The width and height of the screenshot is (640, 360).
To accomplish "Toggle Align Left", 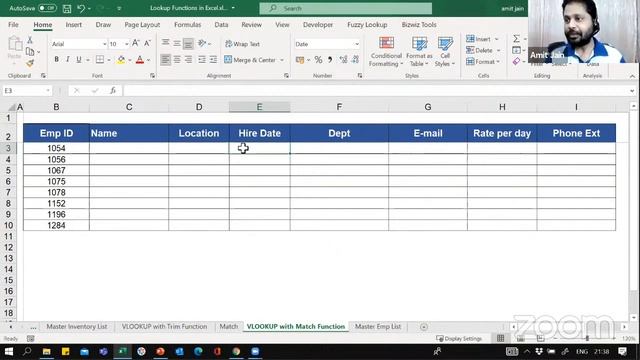I will pyautogui.click(x=165, y=60).
